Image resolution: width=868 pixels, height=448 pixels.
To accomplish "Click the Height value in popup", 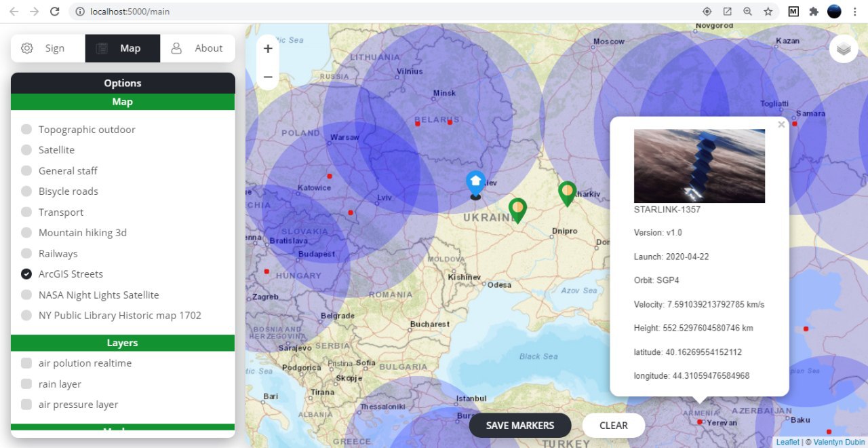I will 708,329.
